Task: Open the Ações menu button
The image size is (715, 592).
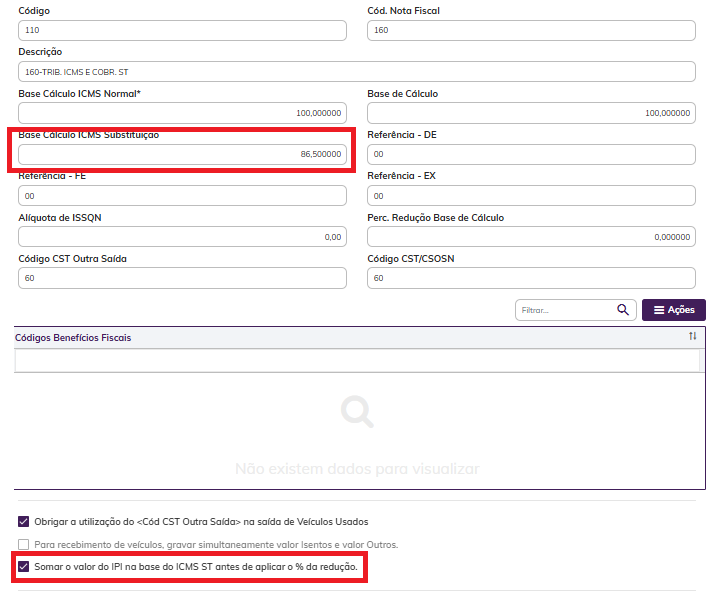Action: pyautogui.click(x=674, y=310)
